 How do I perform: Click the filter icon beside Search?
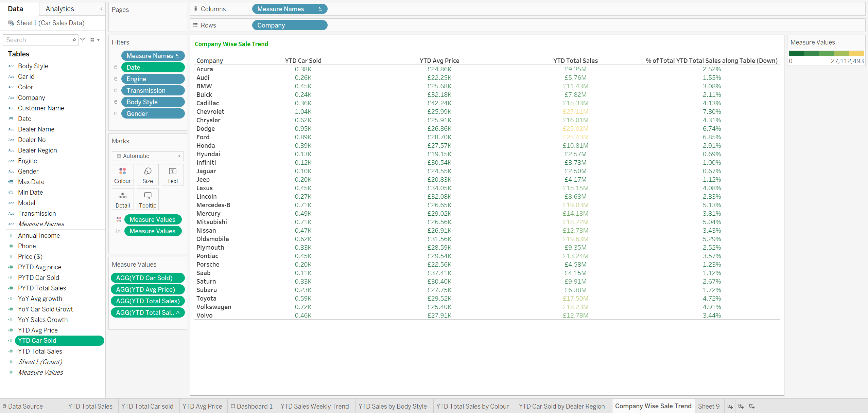(83, 40)
